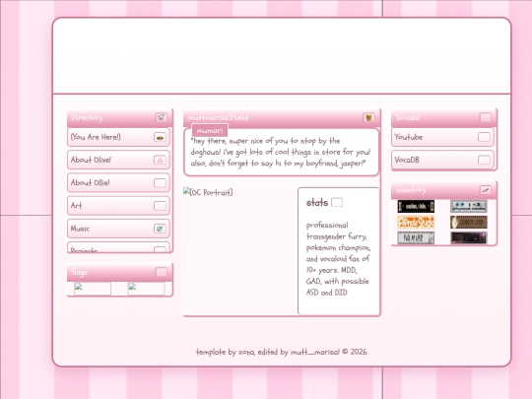Viewport: 532px width, 399px height.
Task: Click the icon box in the Socials! header
Action: pyautogui.click(x=485, y=117)
